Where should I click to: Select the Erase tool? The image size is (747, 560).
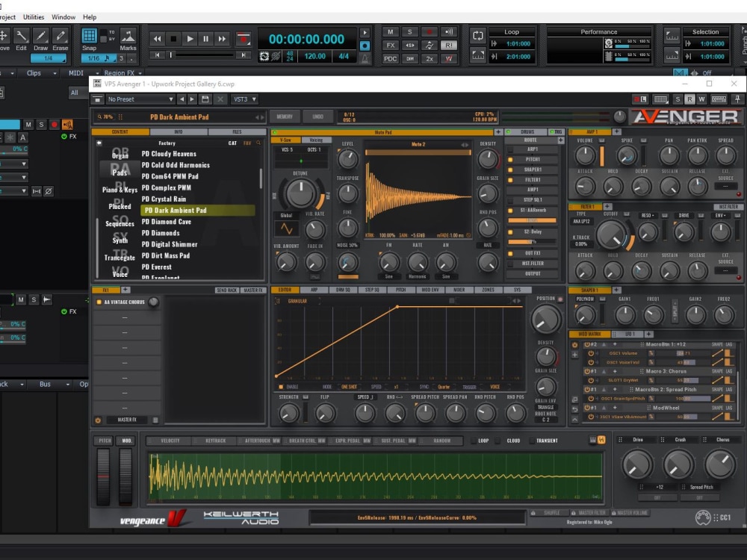pos(60,39)
